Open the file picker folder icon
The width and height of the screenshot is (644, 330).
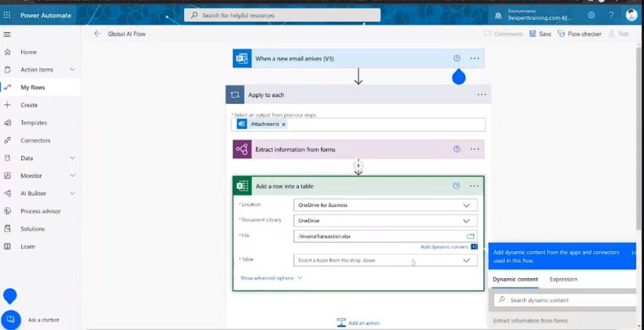pos(470,236)
